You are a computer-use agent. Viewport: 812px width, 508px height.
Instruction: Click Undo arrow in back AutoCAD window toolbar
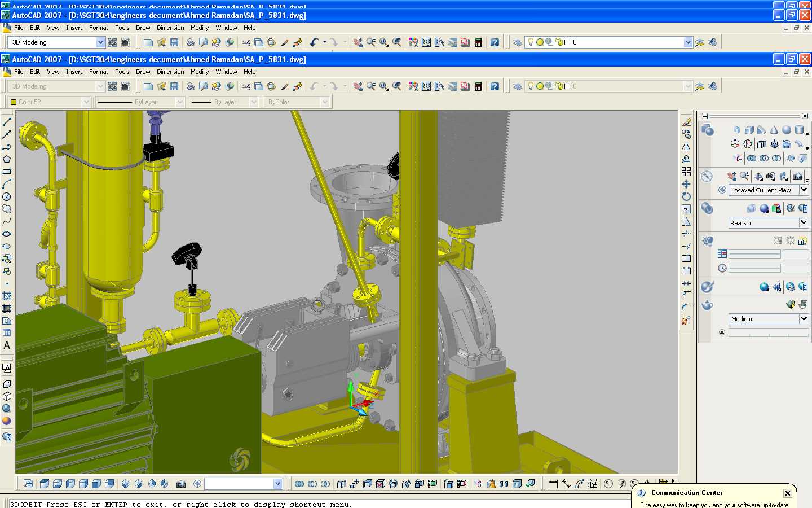click(314, 42)
